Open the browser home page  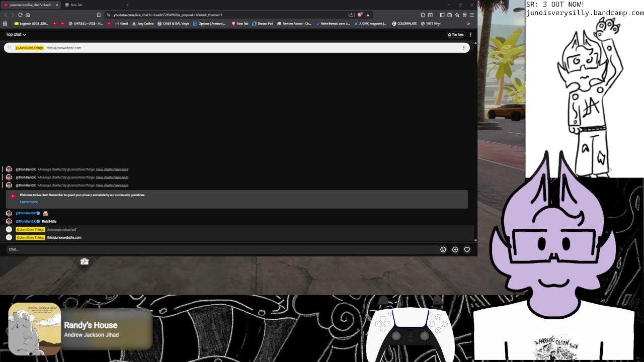point(28,15)
